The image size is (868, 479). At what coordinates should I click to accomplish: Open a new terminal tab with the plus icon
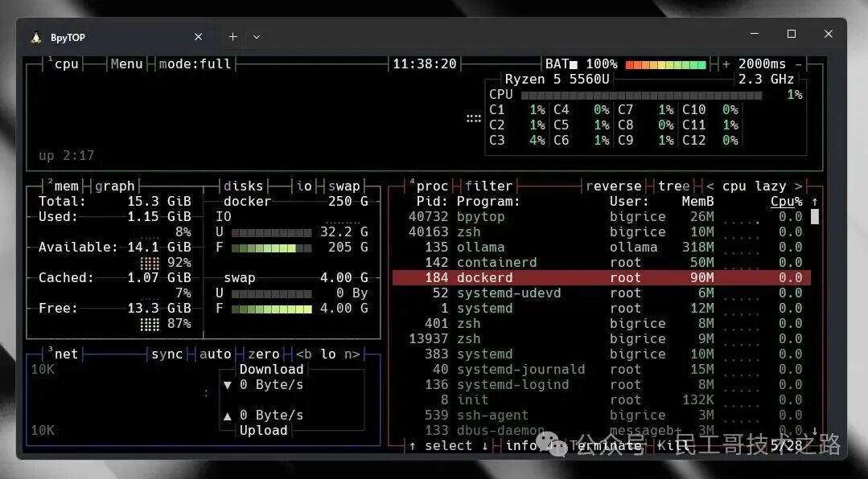point(232,37)
